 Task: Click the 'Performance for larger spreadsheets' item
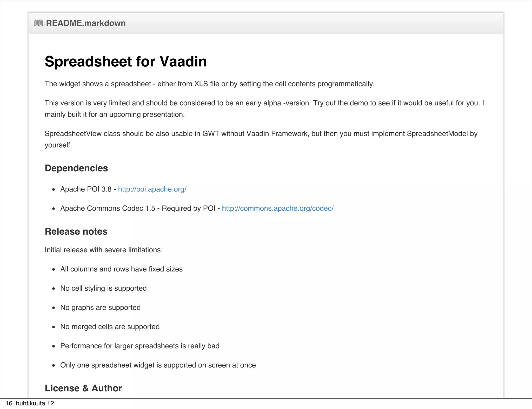(x=140, y=346)
